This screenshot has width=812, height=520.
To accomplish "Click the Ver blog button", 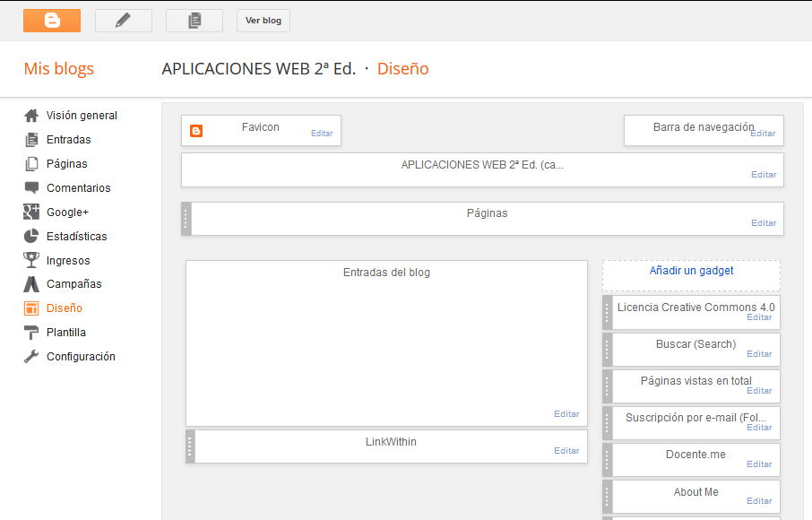I will 263,21.
